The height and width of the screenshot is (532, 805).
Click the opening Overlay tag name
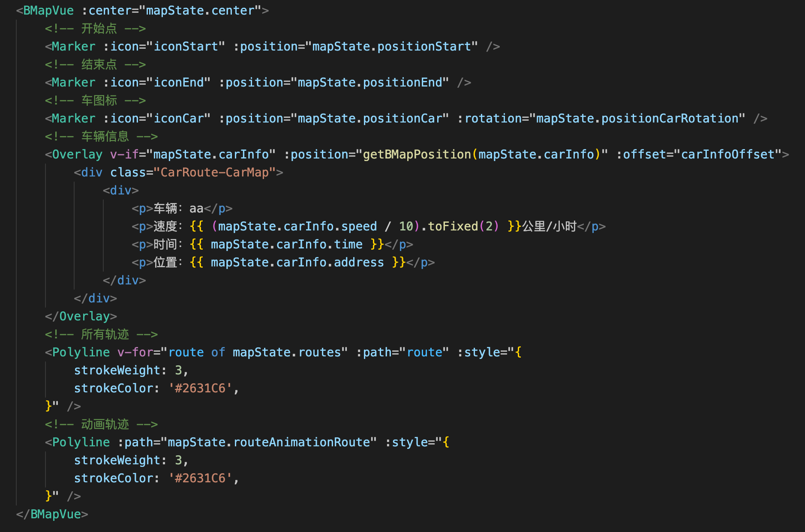tap(77, 154)
